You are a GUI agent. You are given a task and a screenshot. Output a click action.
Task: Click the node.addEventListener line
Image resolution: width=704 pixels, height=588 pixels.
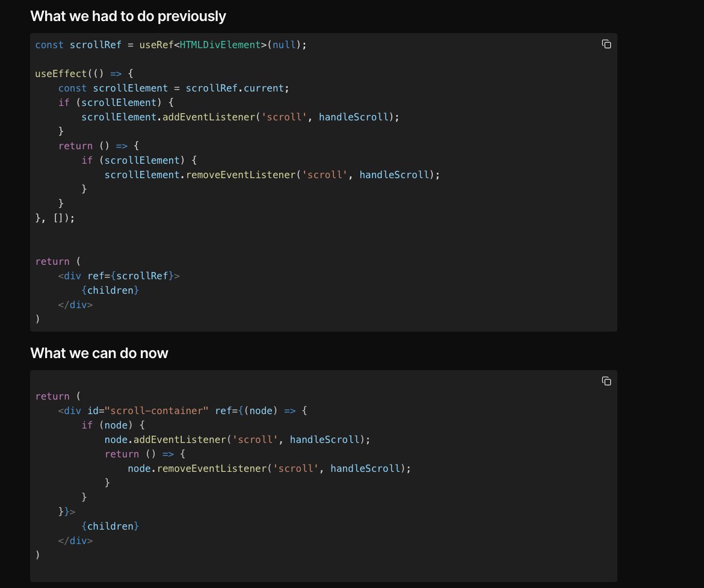click(238, 439)
